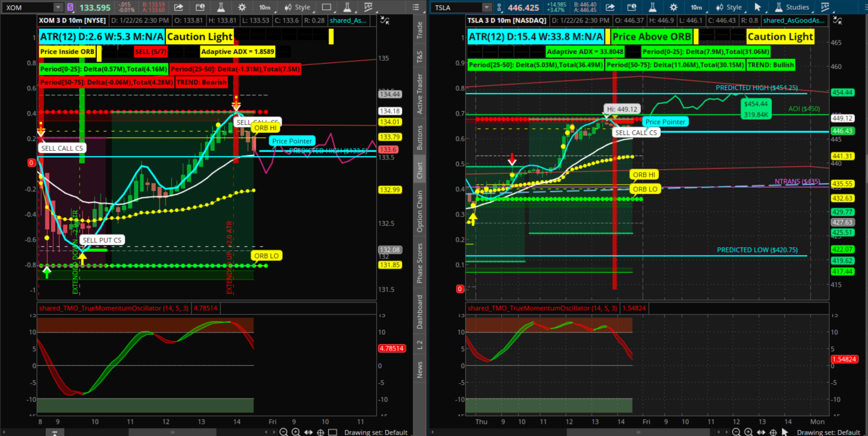The image size is (868, 436).
Task: Click the TSLA symbol input field
Action: coord(457,7)
